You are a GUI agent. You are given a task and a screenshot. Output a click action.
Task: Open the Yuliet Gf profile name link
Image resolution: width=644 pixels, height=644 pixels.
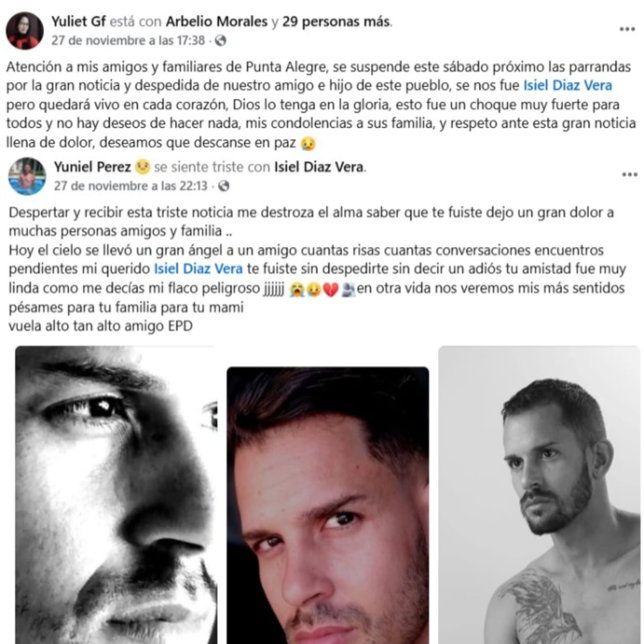[x=79, y=21]
